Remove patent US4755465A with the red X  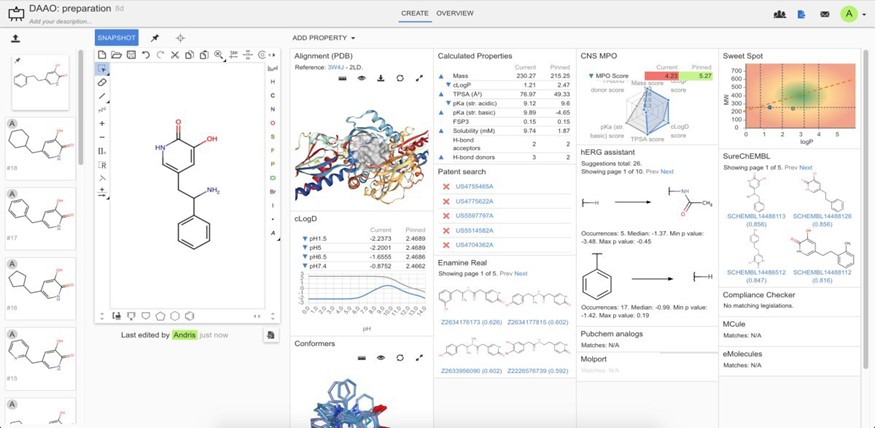pos(446,187)
